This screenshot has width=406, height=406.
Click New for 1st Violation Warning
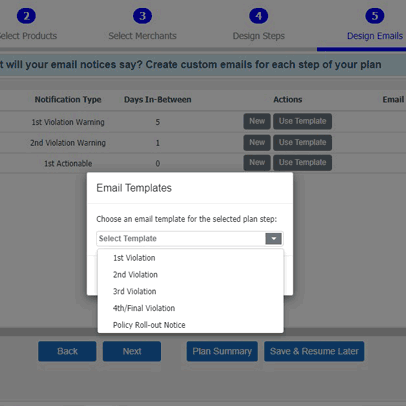tap(257, 121)
